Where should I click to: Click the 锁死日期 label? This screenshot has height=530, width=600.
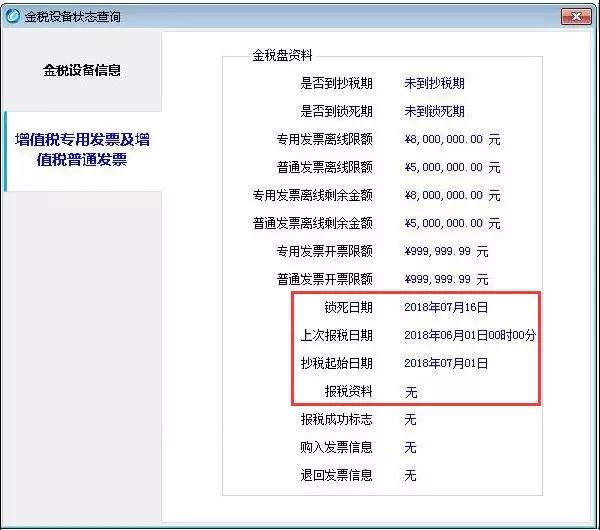tap(349, 307)
